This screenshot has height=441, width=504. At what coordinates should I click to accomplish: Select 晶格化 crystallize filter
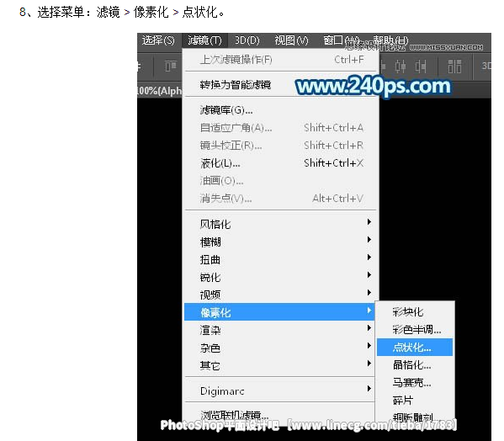pyautogui.click(x=415, y=364)
